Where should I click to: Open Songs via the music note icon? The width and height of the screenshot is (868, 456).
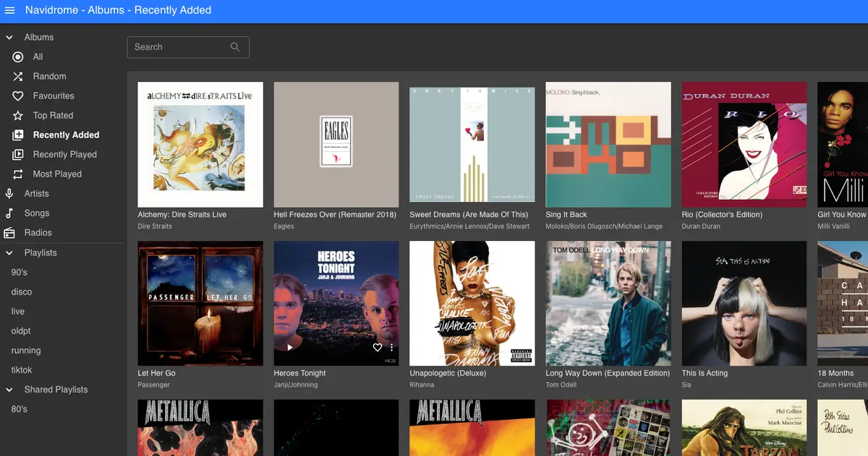click(9, 214)
